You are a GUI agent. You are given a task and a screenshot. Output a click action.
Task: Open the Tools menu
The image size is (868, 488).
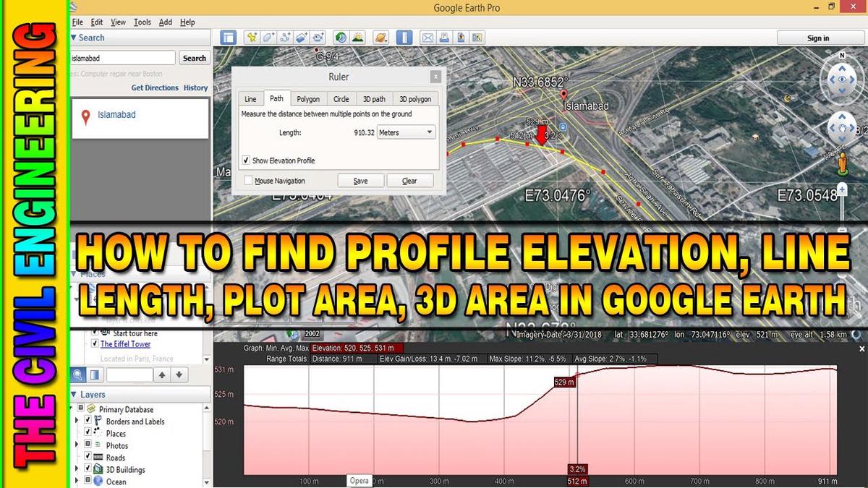click(142, 22)
